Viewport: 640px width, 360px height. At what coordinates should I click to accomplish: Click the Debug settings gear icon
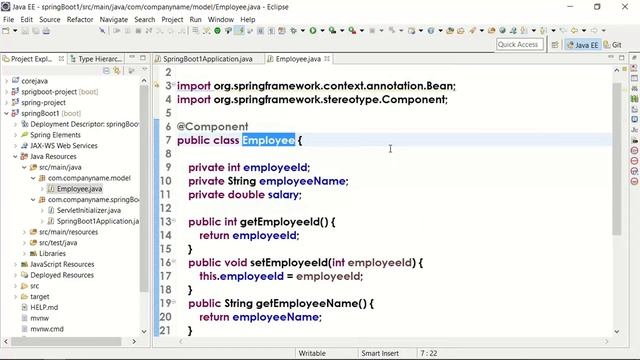(293, 31)
